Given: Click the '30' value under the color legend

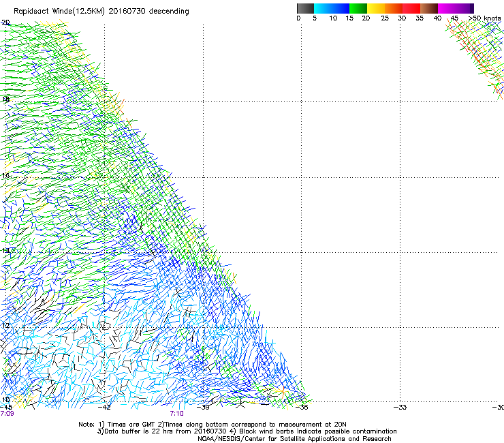Looking at the screenshot, I should 402,18.
